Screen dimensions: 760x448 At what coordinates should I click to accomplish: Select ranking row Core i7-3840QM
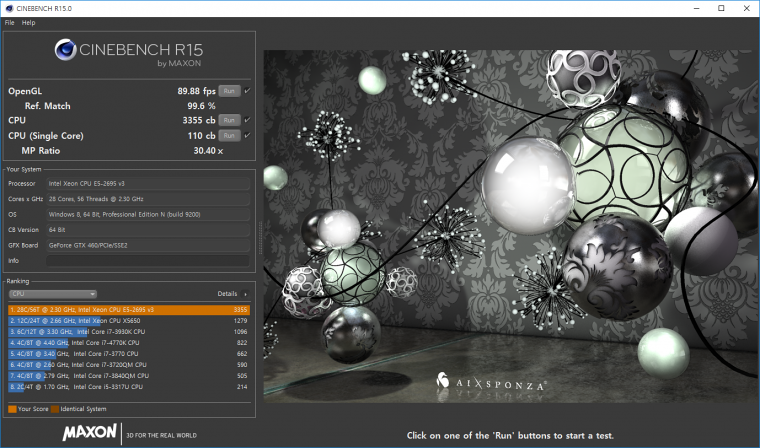click(x=129, y=376)
